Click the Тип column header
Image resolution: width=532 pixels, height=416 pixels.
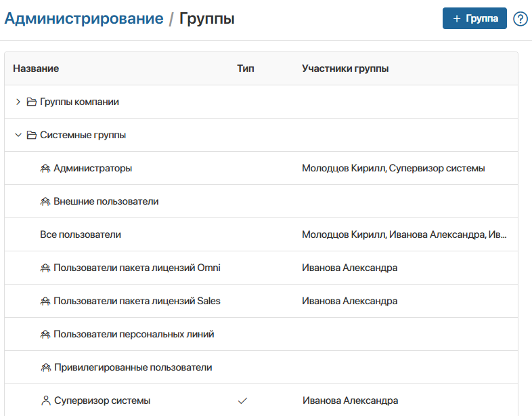coord(245,68)
